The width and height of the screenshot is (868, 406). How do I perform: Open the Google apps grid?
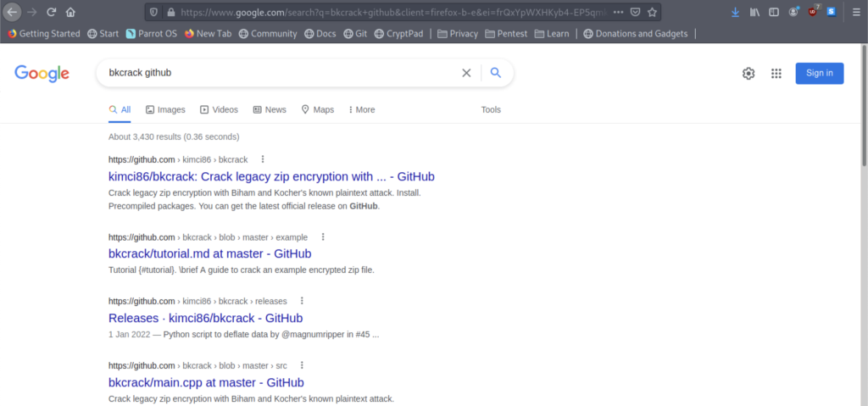(x=776, y=73)
